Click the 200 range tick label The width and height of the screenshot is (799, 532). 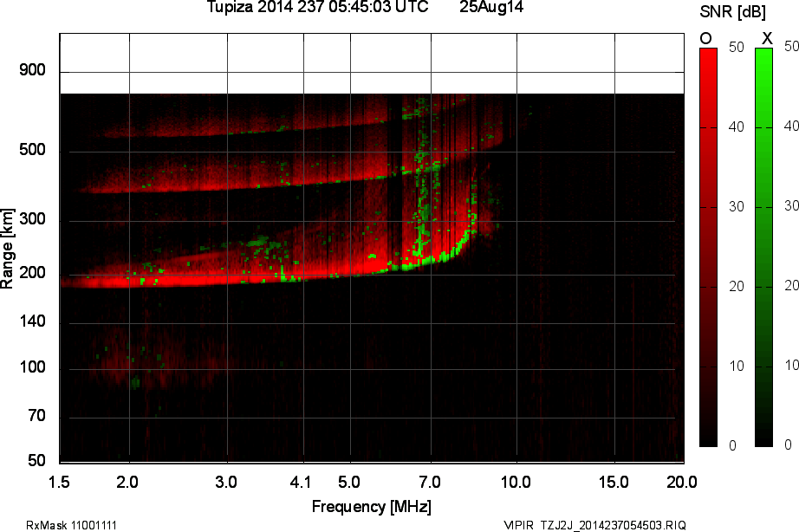pyautogui.click(x=33, y=273)
